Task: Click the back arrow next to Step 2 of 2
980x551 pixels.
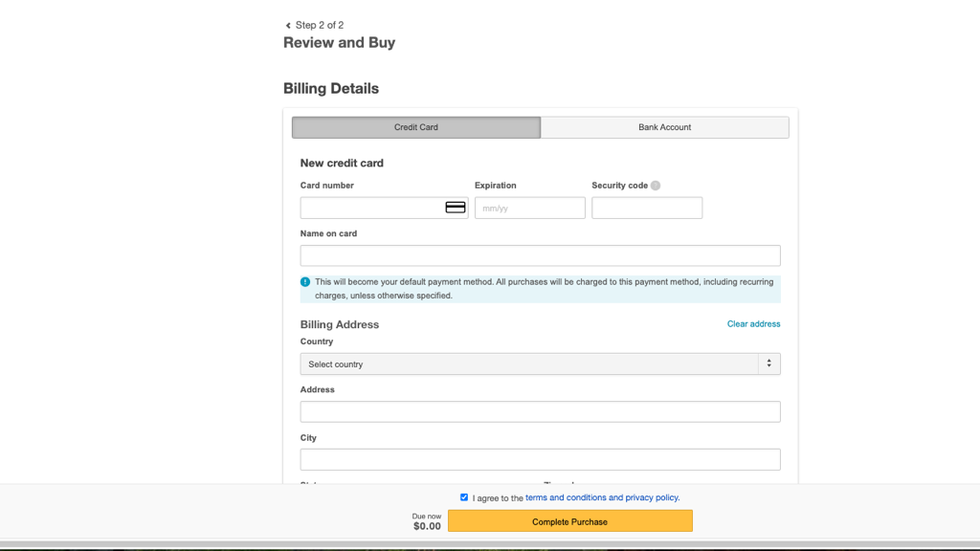Action: 287,24
